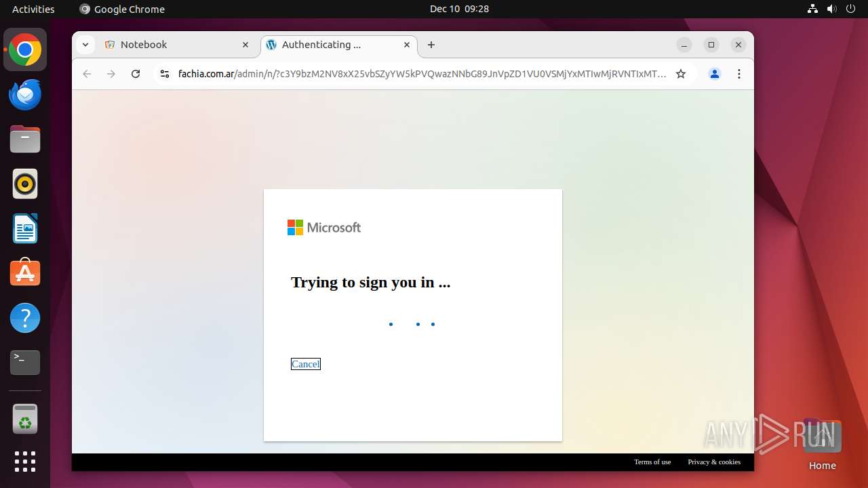Reload the current page
This screenshot has height=488, width=868.
136,74
